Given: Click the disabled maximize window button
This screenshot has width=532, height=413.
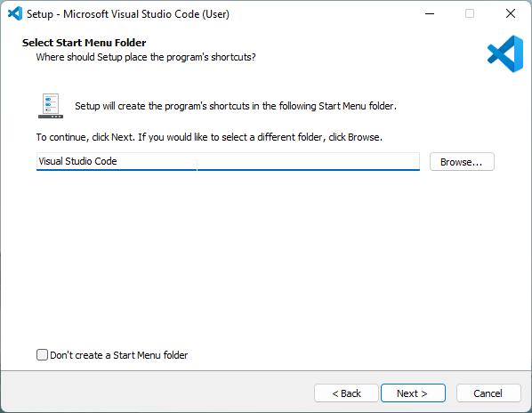Looking at the screenshot, I should [470, 14].
